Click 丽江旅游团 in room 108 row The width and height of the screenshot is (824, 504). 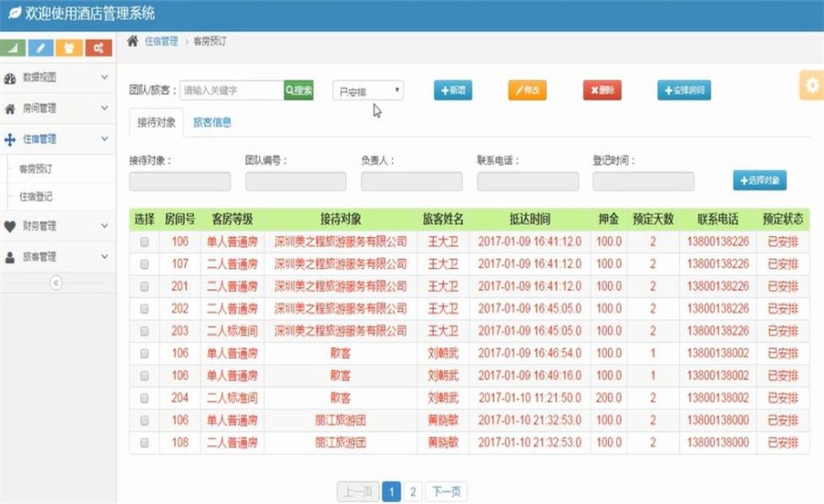tap(341, 443)
